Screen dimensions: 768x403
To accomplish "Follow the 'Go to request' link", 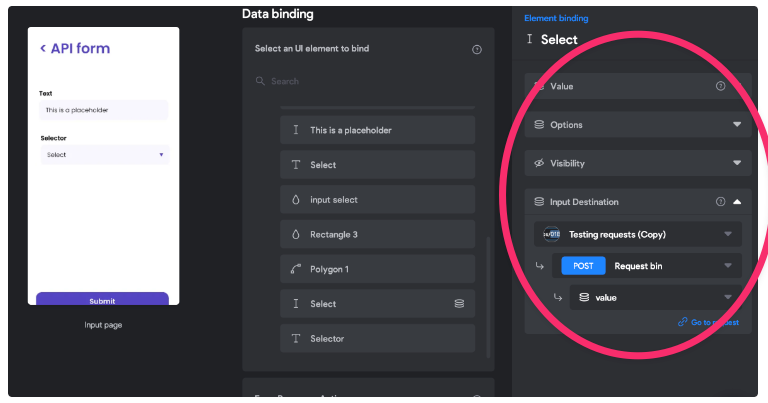I will click(715, 322).
